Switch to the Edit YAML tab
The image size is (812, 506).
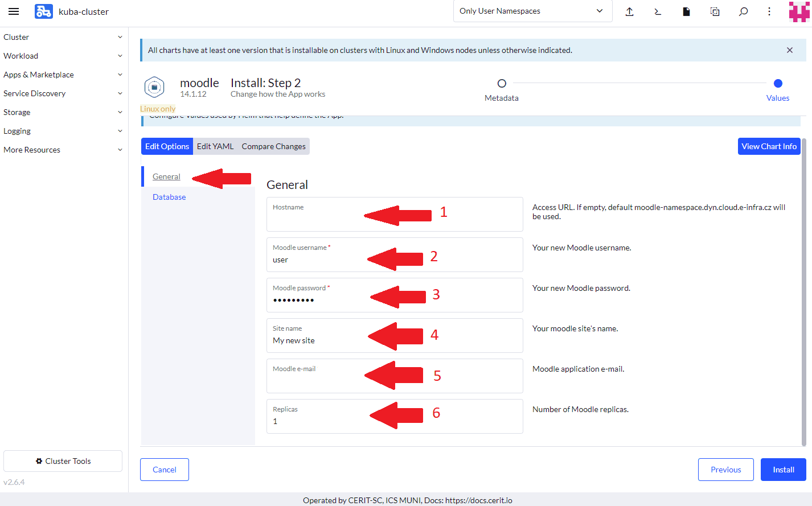coord(215,146)
